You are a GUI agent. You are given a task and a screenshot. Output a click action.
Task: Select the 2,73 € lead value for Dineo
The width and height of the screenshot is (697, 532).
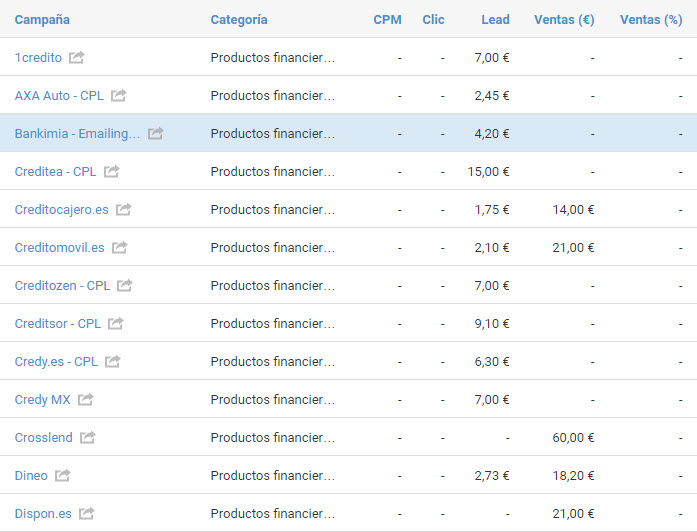492,476
